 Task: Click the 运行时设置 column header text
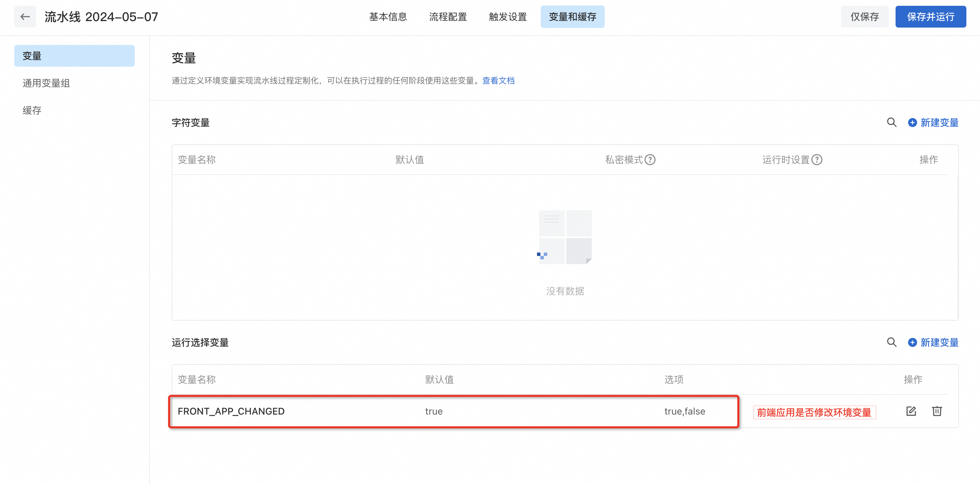tap(786, 160)
